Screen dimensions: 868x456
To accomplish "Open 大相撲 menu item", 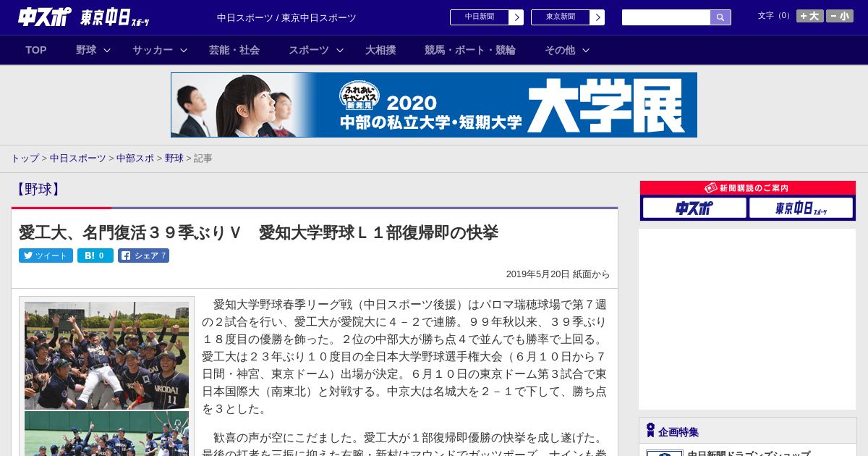I will 380,50.
